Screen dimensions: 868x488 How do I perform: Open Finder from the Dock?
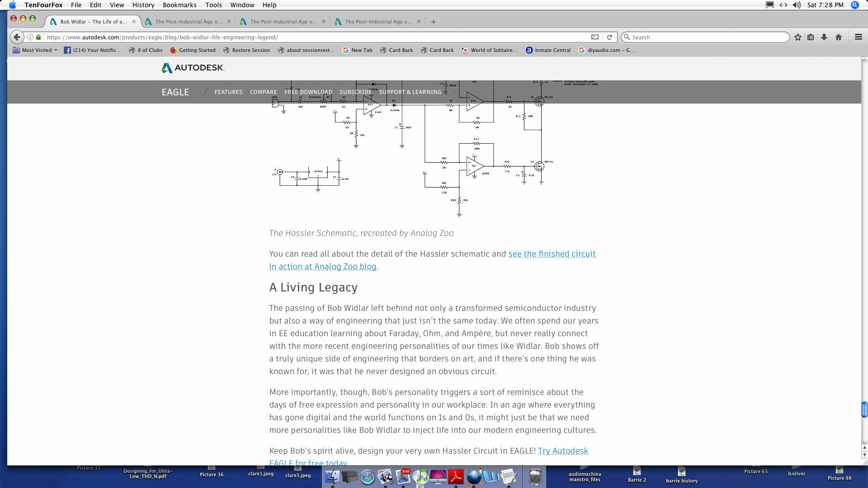coord(332,477)
